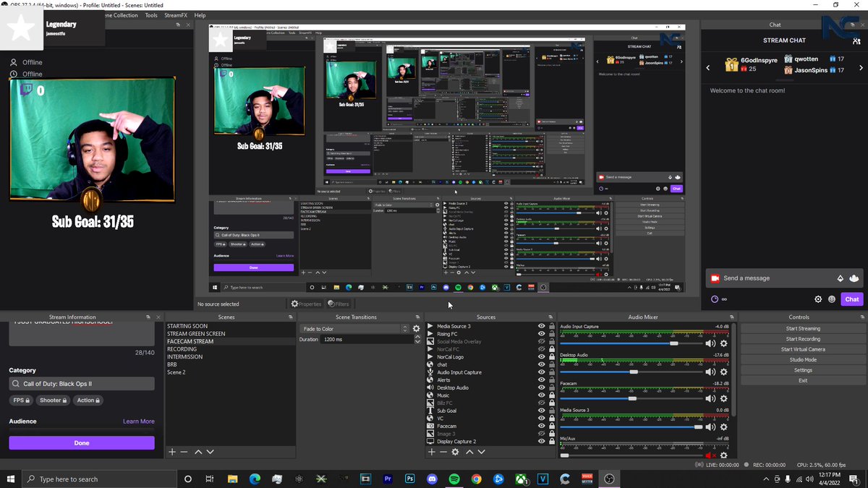
Task: Click the Facecam volume slider
Action: click(x=632, y=398)
